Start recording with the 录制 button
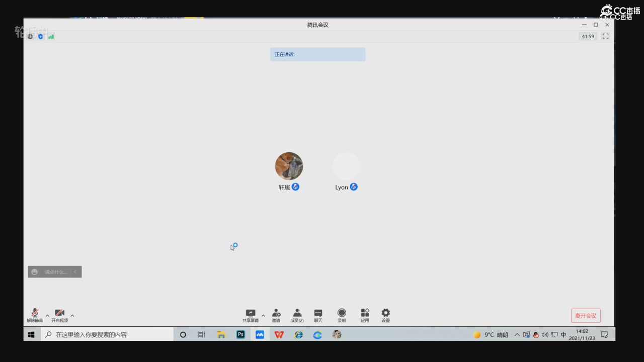The width and height of the screenshot is (644, 362). [342, 315]
